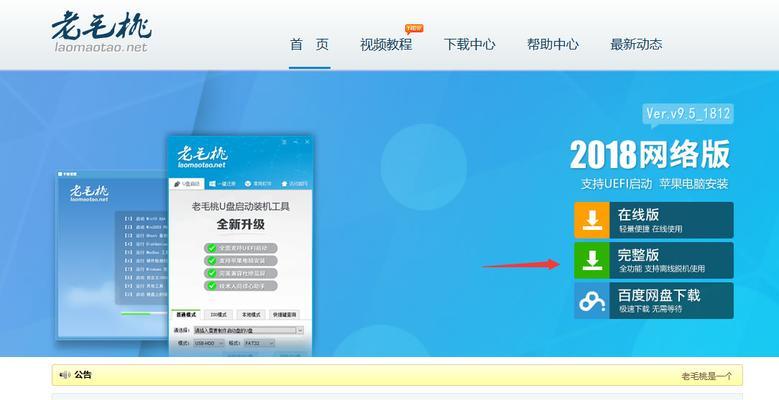Screen dimensions: 779x400
Task: Go to 视频教程 in the navigation bar
Action: tap(386, 44)
